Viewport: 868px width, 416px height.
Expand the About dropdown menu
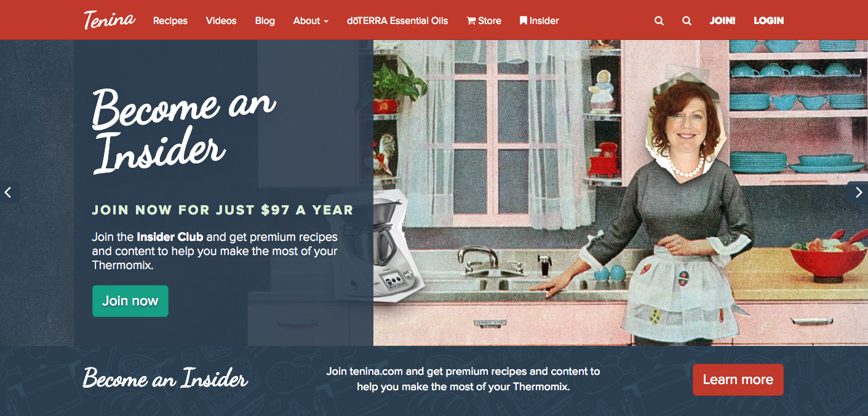tap(311, 21)
